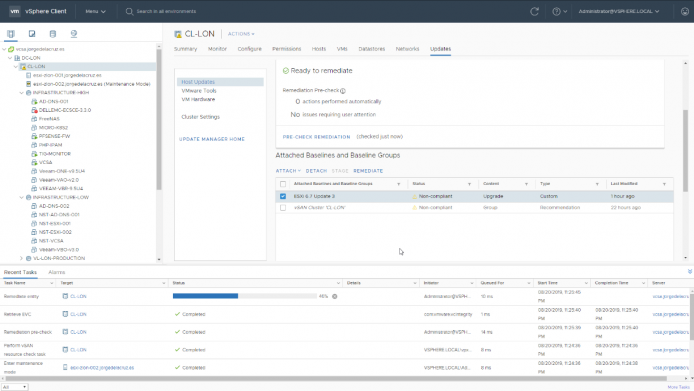Open the esxi-zlon-002 host link in tasks
694x391 pixels.
tap(102, 368)
